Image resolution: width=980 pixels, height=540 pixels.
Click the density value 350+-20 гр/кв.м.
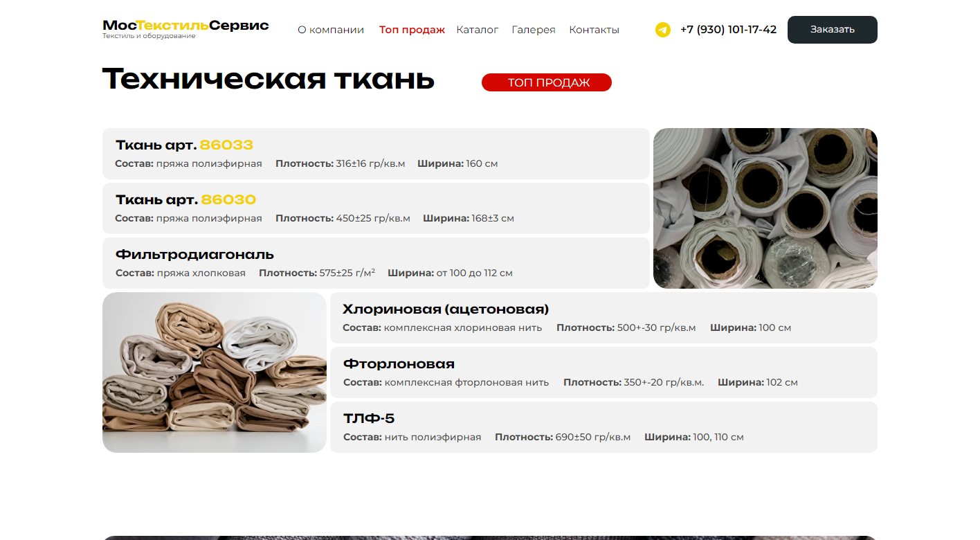664,383
